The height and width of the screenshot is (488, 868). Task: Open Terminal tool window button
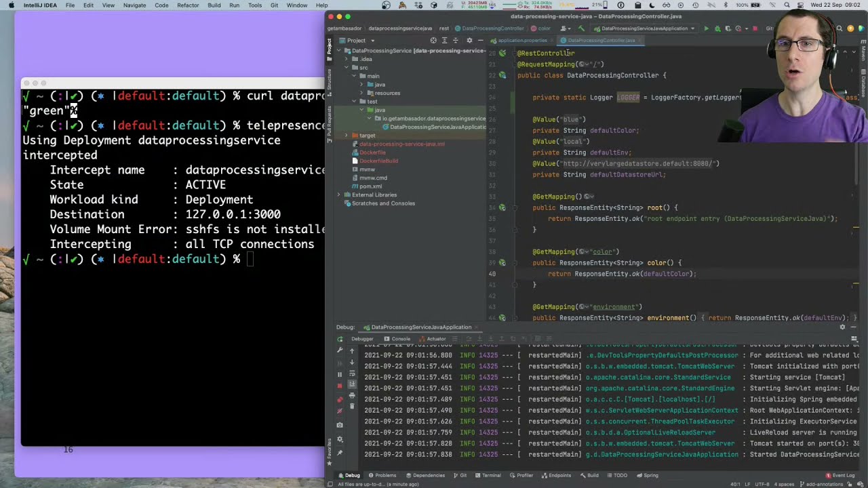[x=488, y=475]
